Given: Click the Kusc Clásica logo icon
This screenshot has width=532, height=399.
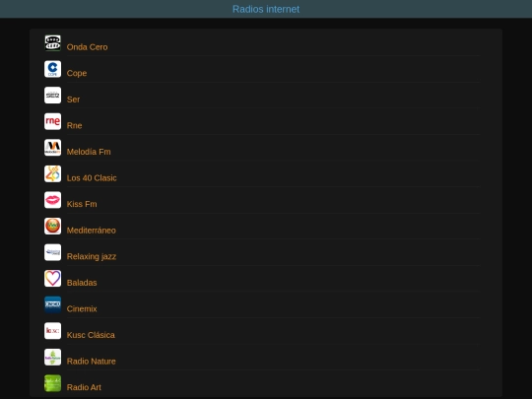Looking at the screenshot, I should [x=52, y=331].
